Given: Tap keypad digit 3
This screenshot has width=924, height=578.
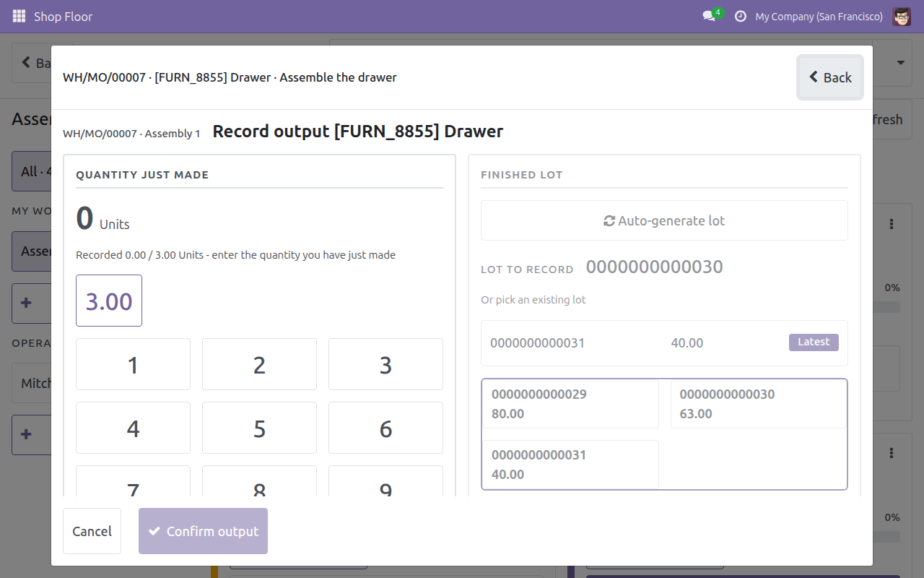Looking at the screenshot, I should (x=385, y=365).
